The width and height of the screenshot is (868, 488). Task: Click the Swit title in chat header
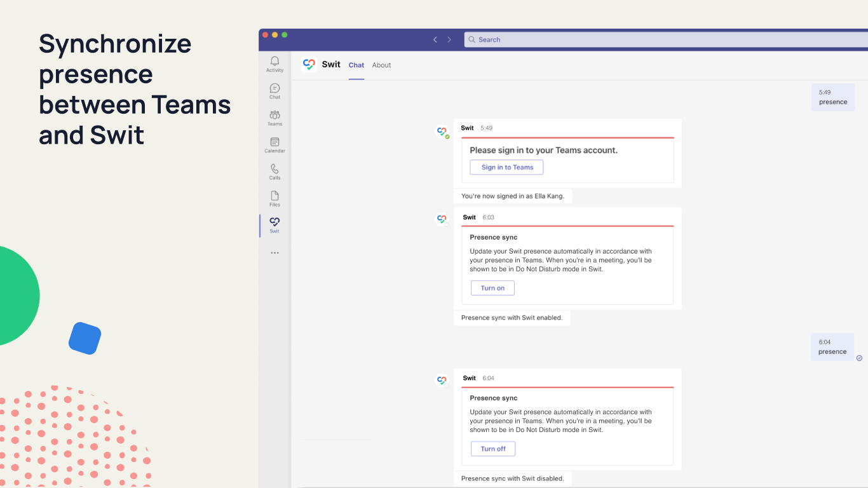click(331, 64)
